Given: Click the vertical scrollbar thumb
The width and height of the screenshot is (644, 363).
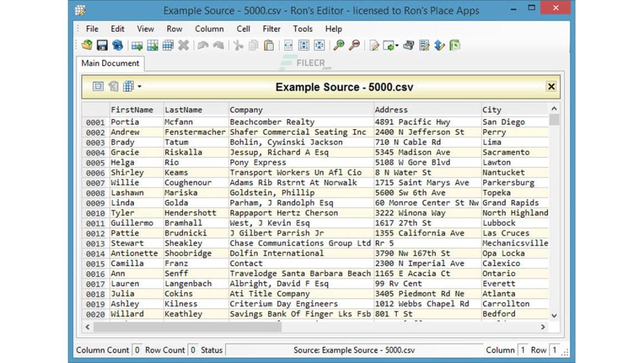Looking at the screenshot, I should (554, 120).
